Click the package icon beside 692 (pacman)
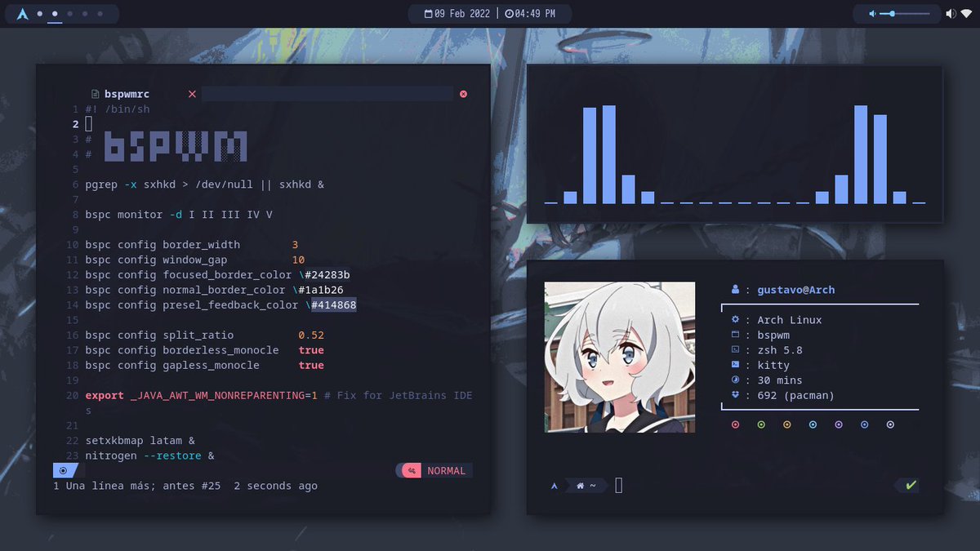Viewport: 980px width, 551px height. (735, 395)
